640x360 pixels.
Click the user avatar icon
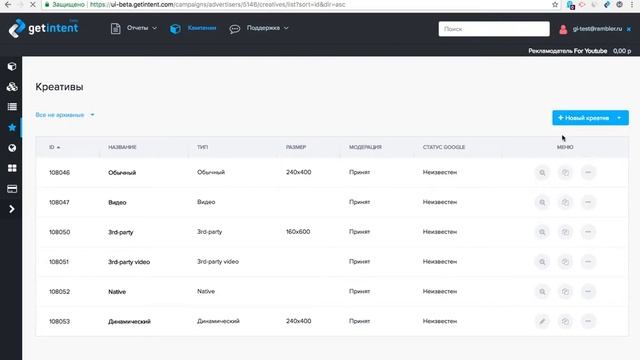point(563,29)
